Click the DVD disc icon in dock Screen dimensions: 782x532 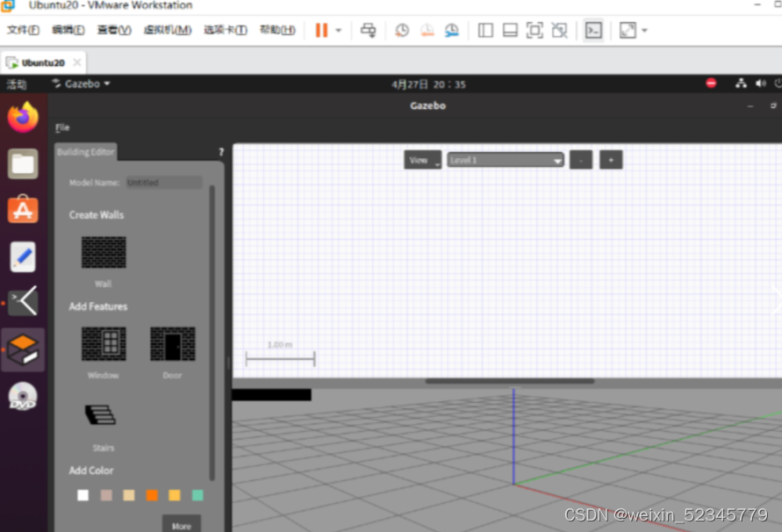(x=23, y=396)
